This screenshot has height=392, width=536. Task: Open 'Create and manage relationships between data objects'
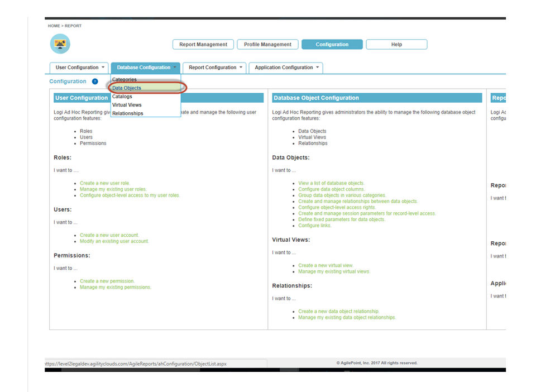point(358,201)
